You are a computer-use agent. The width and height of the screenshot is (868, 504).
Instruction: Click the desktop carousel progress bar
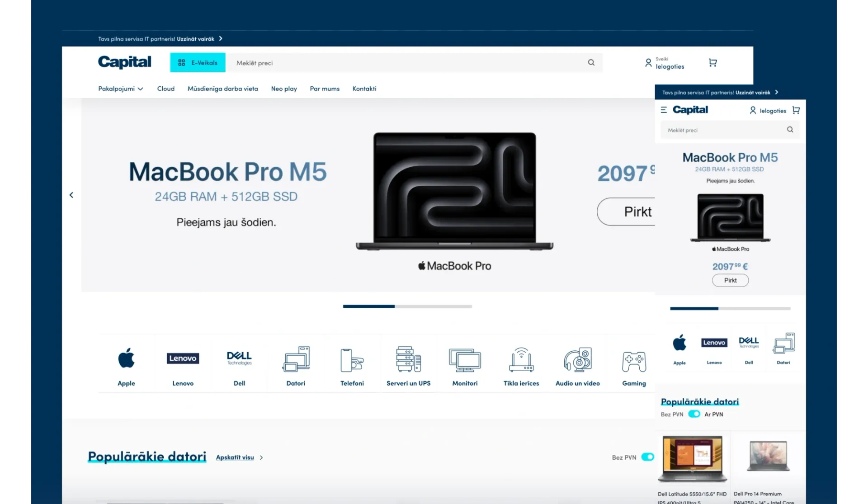pyautogui.click(x=407, y=306)
